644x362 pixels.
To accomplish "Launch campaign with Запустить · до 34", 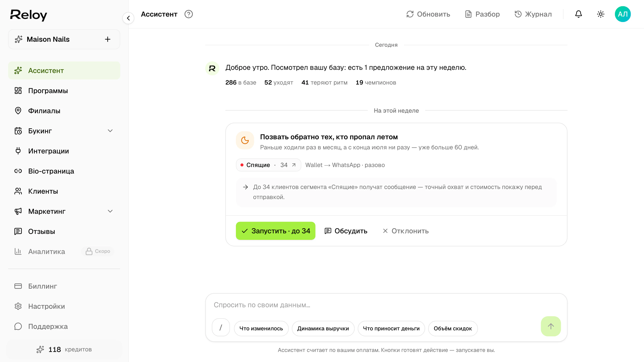I will (x=275, y=231).
